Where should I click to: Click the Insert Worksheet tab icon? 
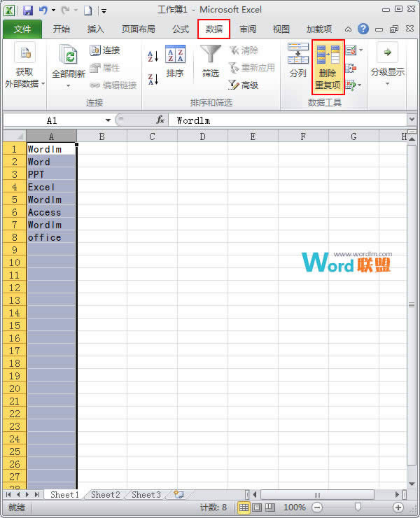(x=178, y=494)
